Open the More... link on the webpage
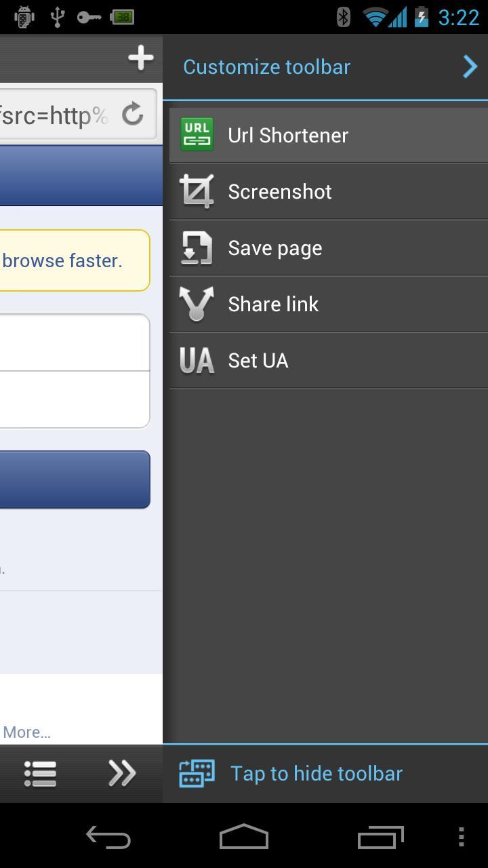488x868 pixels. point(26,732)
